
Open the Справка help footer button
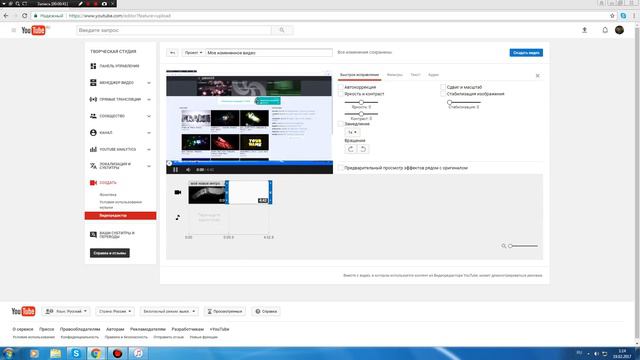pos(266,311)
